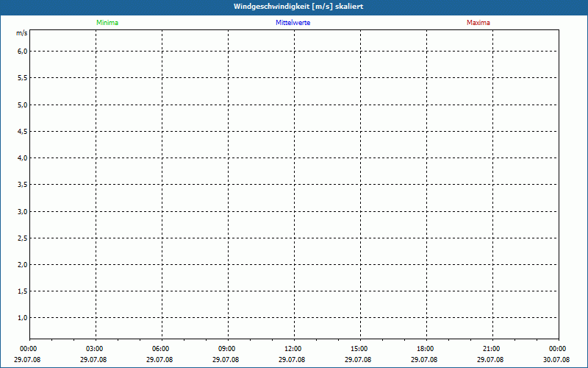
Task: Click the Maxima legend label
Action: (478, 23)
